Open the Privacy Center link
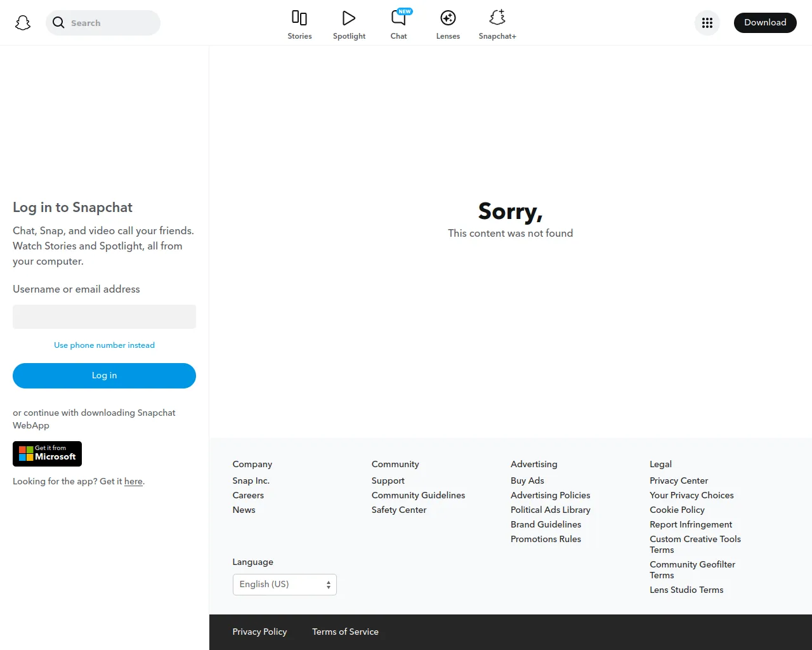812x650 pixels. click(x=679, y=481)
